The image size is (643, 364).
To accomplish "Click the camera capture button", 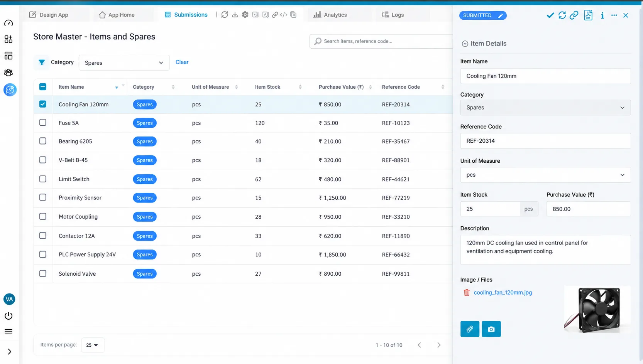I will click(491, 329).
